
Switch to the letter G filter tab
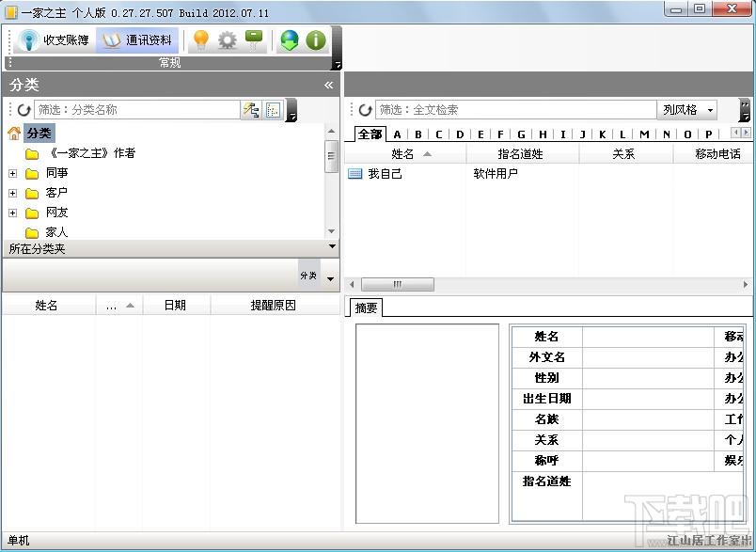pos(521,134)
